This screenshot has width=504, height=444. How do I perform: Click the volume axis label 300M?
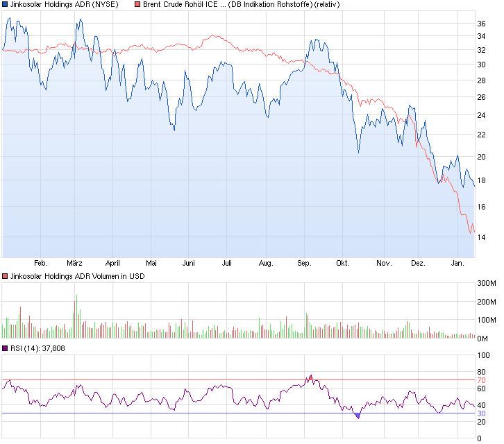point(487,283)
